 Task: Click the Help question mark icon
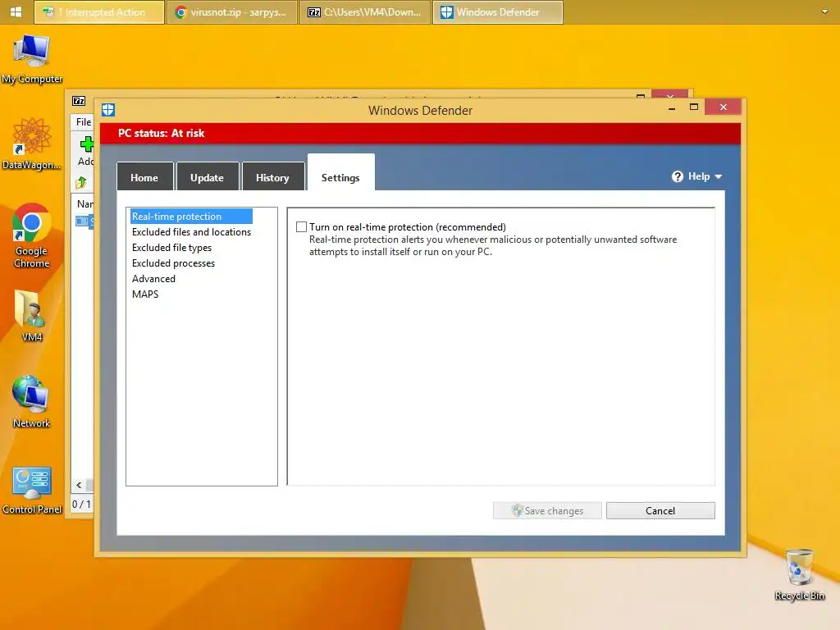tap(677, 176)
